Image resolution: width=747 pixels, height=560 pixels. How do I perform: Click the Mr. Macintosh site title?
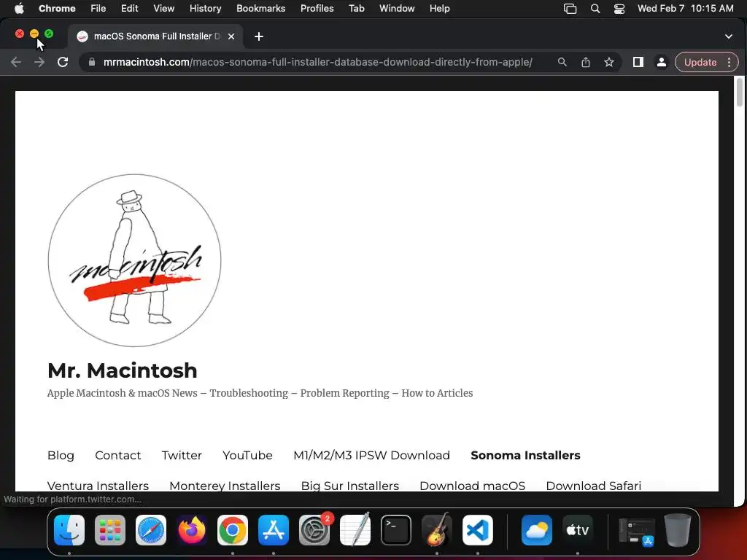coord(123,370)
